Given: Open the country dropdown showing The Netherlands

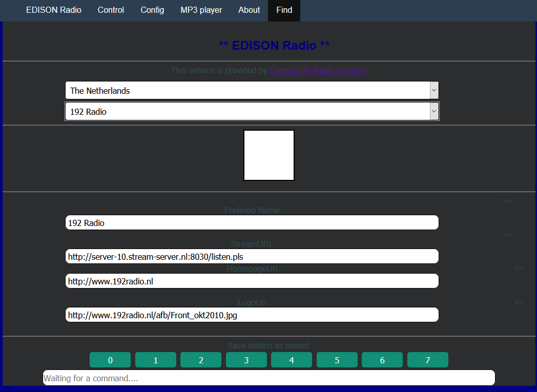Looking at the screenshot, I should click(x=252, y=90).
